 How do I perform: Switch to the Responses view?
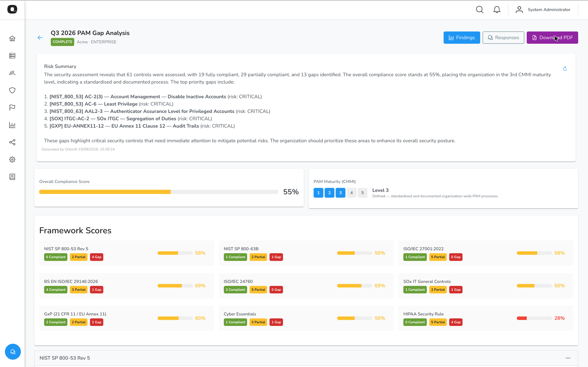[503, 38]
